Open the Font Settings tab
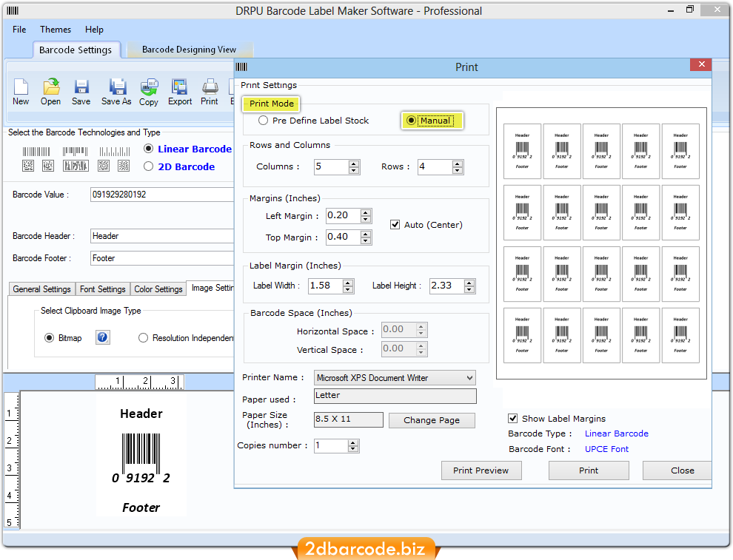The height and width of the screenshot is (560, 733). pyautogui.click(x=103, y=289)
